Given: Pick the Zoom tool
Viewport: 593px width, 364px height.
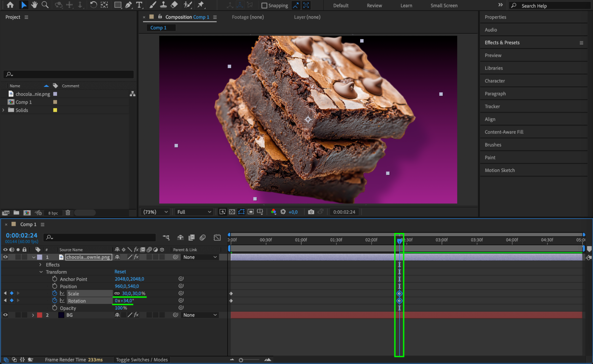Looking at the screenshot, I should 45,5.
